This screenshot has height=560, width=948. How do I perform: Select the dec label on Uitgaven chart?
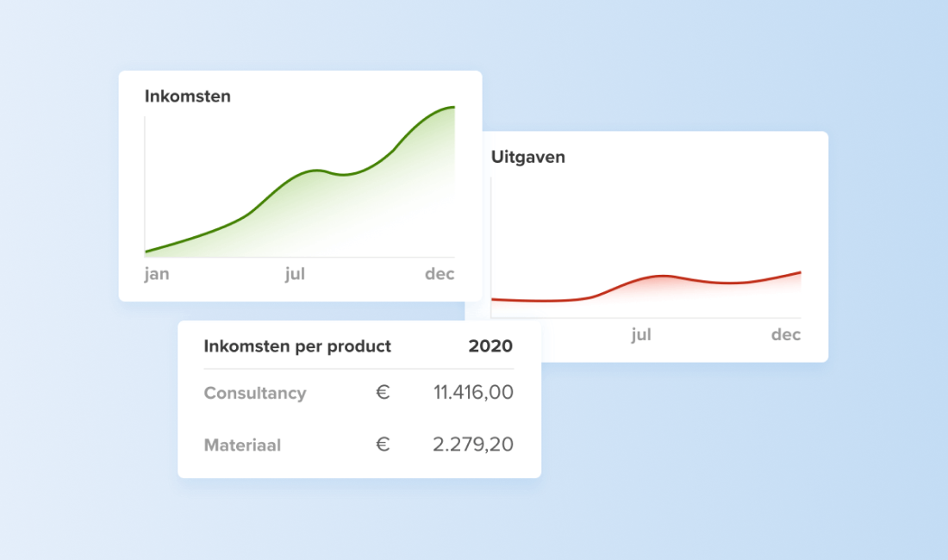(786, 335)
